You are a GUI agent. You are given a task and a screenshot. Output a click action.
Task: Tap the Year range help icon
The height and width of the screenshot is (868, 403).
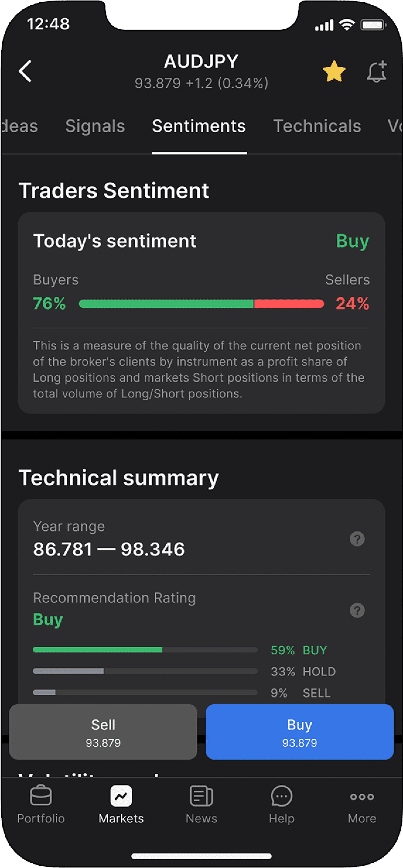[357, 538]
